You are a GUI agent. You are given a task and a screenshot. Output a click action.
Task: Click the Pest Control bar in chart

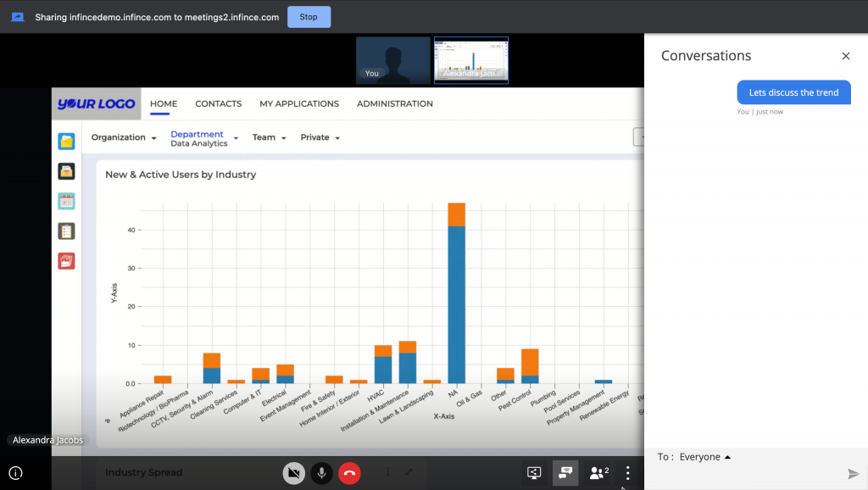pos(530,366)
